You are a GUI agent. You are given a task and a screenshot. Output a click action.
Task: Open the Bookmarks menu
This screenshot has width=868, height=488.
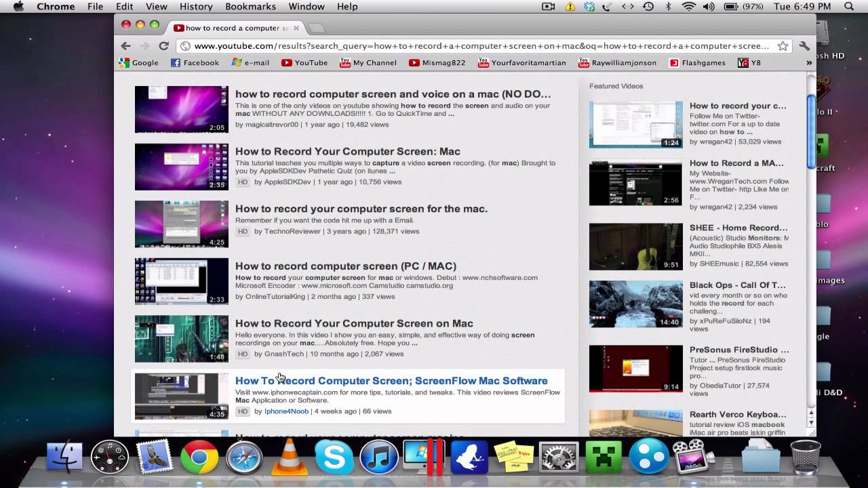(x=250, y=7)
